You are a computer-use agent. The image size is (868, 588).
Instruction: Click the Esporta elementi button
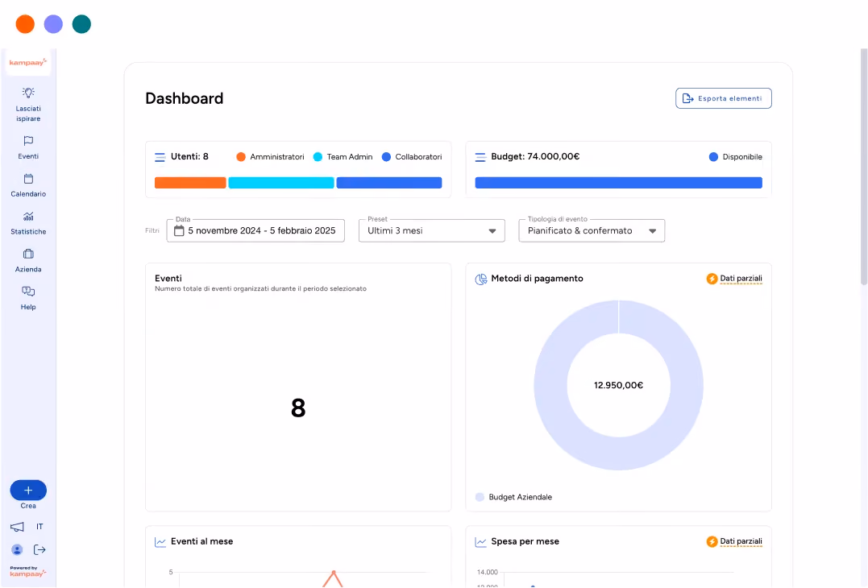(x=724, y=98)
